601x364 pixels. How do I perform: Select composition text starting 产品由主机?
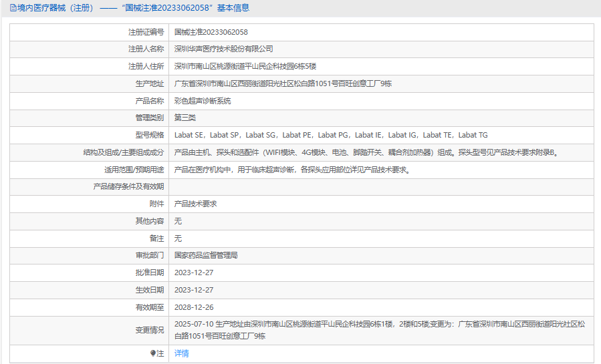coord(367,152)
